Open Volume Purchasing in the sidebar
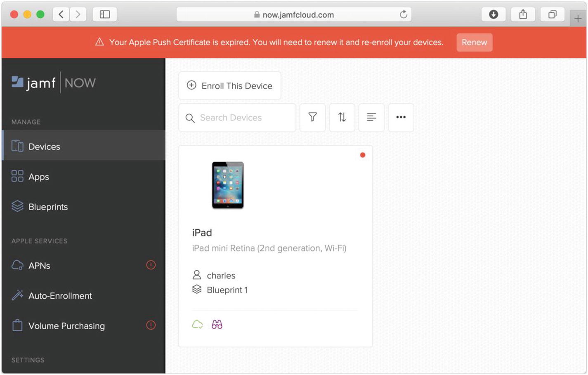Screen dimensions: 588x375 pyautogui.click(x=83, y=325)
